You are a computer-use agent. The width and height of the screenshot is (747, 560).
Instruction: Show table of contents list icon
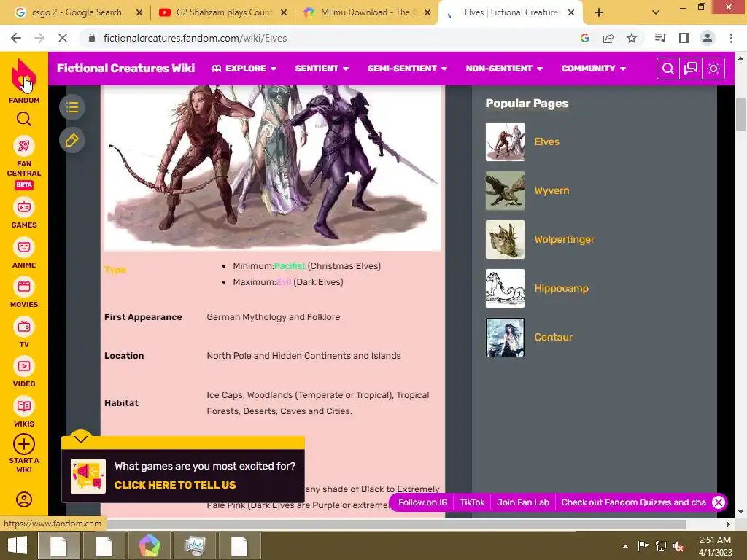pos(72,107)
